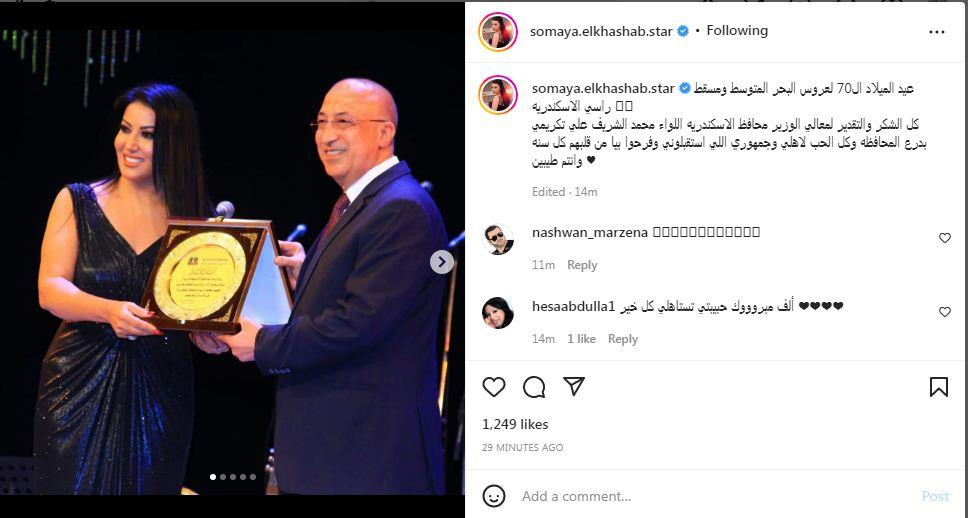Image resolution: width=968 pixels, height=518 pixels.
Task: Like hesaabdulla1's comment
Action: coord(945,312)
